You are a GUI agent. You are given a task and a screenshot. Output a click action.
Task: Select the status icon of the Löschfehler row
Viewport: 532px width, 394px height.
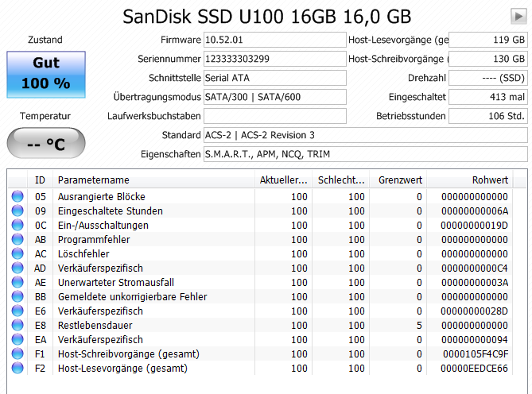pos(17,253)
